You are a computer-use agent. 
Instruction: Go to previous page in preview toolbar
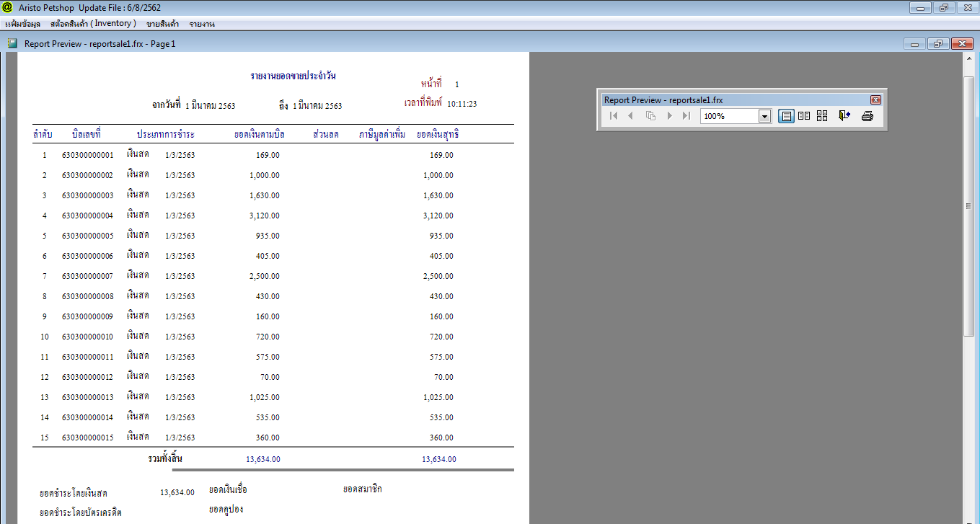pos(630,116)
